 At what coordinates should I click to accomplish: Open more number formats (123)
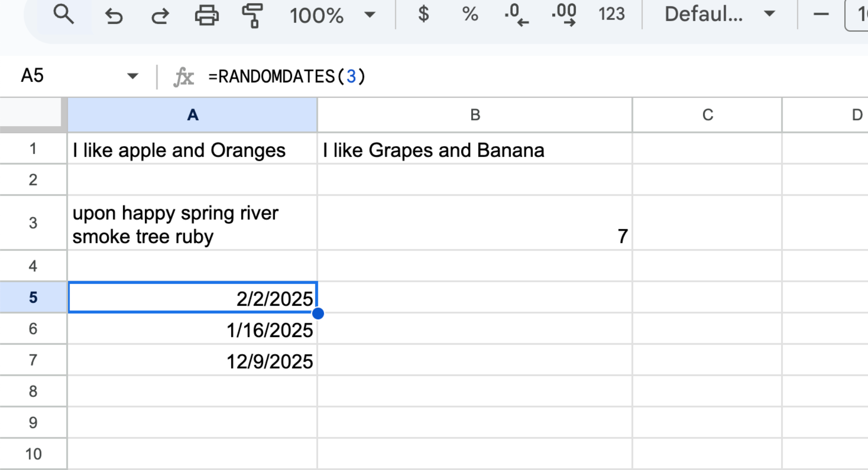coord(611,14)
